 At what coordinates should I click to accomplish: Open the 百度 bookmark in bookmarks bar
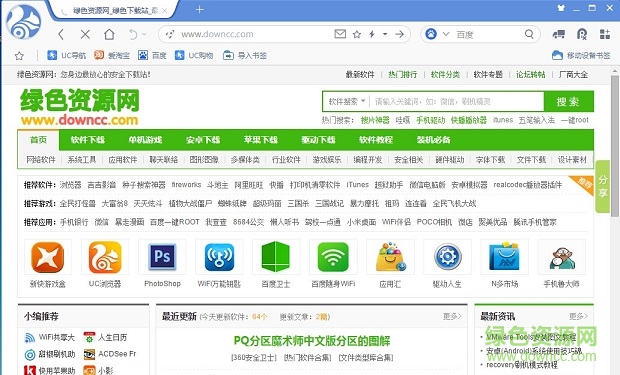click(152, 55)
